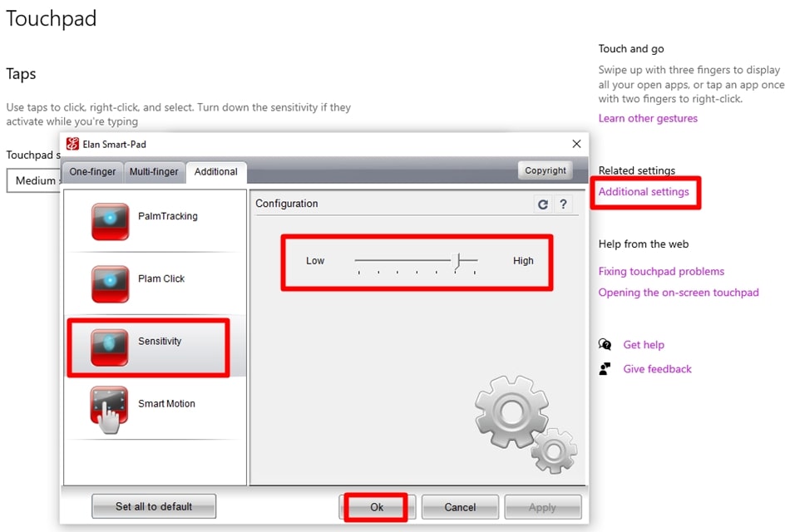790x532 pixels.
Task: Click the Help from the web heading
Action: point(644,244)
